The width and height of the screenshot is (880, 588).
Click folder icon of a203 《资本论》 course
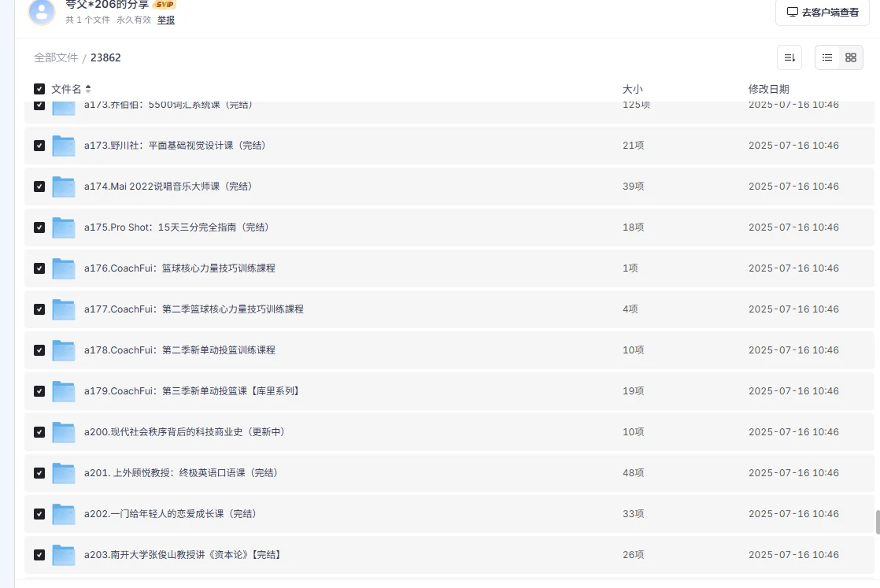pos(63,555)
